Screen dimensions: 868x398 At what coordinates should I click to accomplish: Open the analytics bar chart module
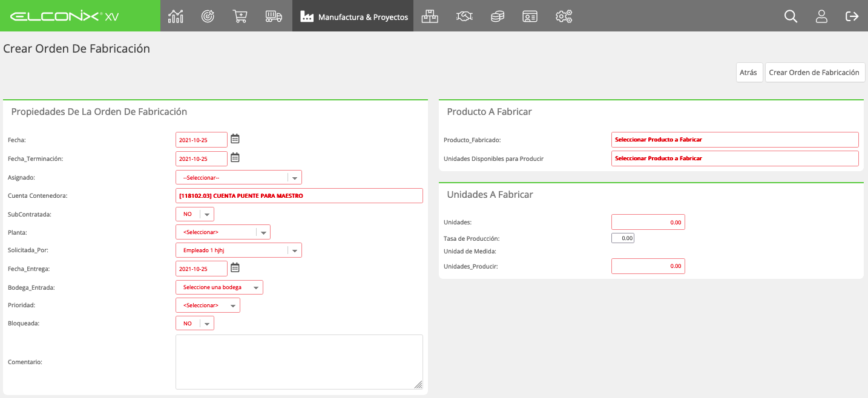coord(176,16)
